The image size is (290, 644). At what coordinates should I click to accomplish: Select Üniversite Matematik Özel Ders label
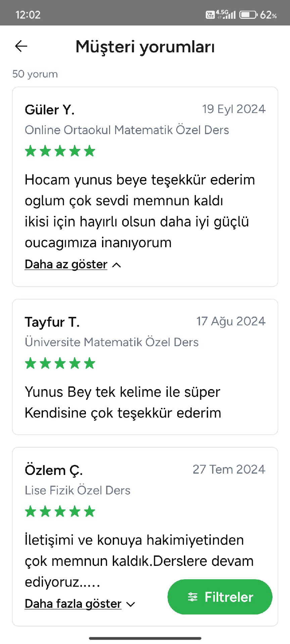tap(112, 342)
